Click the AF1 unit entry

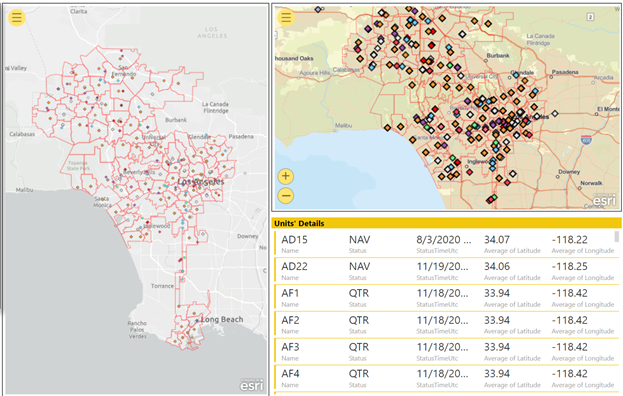click(x=445, y=297)
